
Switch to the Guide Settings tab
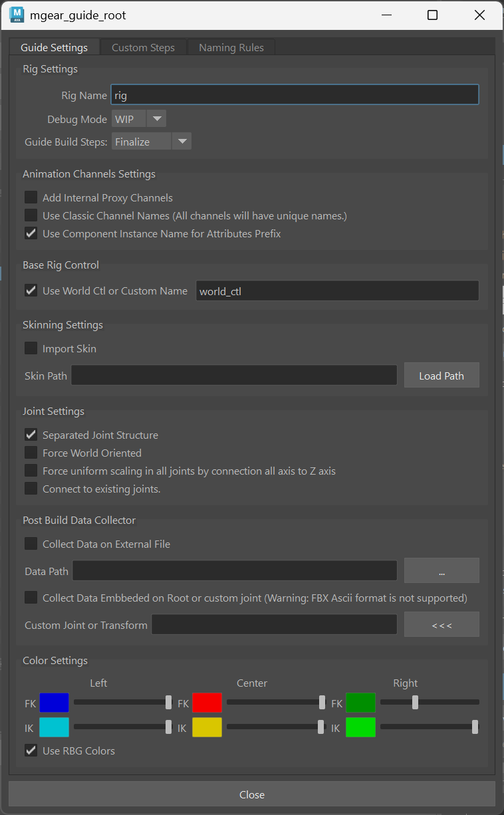point(54,47)
